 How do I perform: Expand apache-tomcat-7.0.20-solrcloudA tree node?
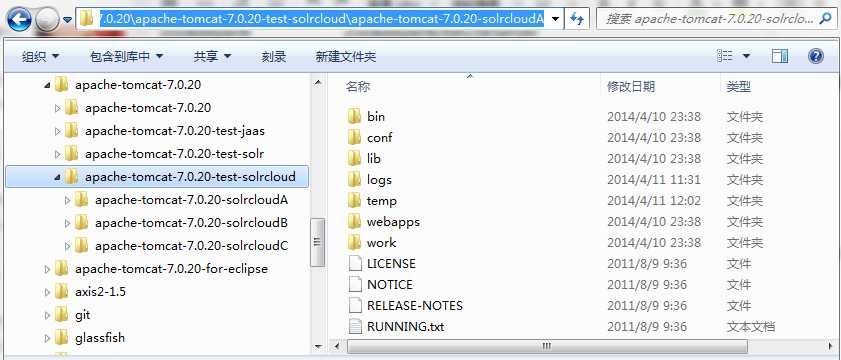pos(68,200)
